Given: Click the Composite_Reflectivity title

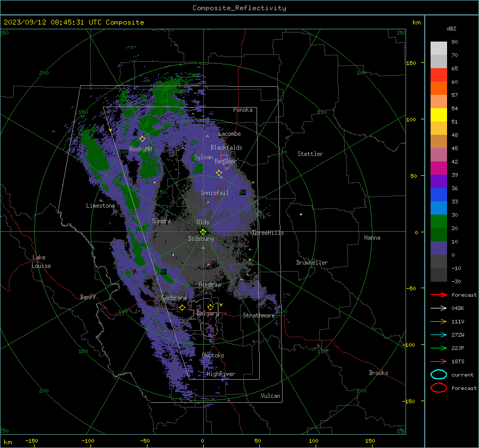Looking at the screenshot, I should pyautogui.click(x=240, y=8).
